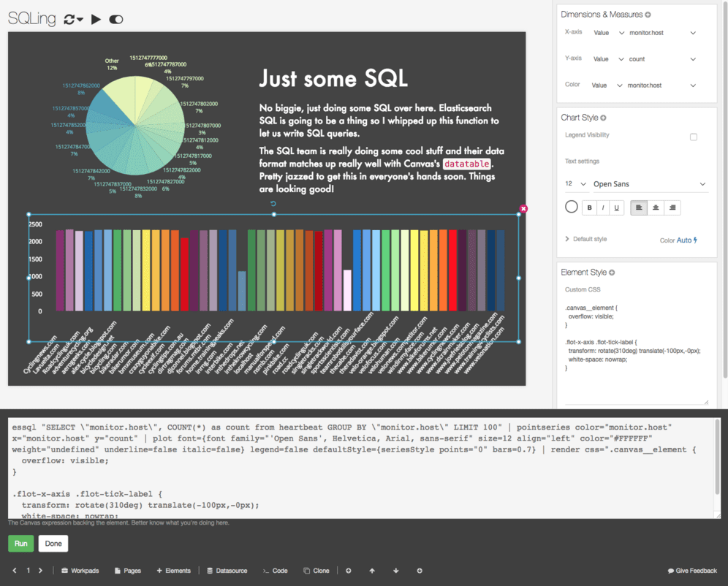
Task: Open the Y-axis count column dropdown
Action: tap(661, 59)
